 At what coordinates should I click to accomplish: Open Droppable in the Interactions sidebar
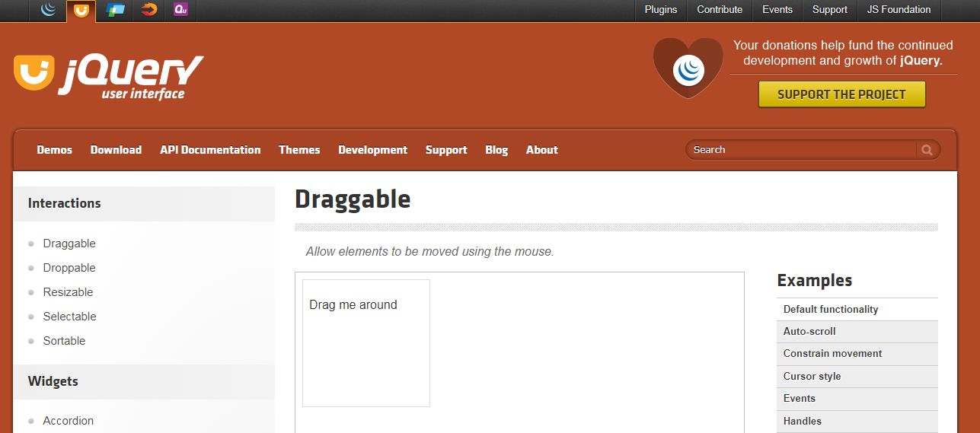coord(69,268)
